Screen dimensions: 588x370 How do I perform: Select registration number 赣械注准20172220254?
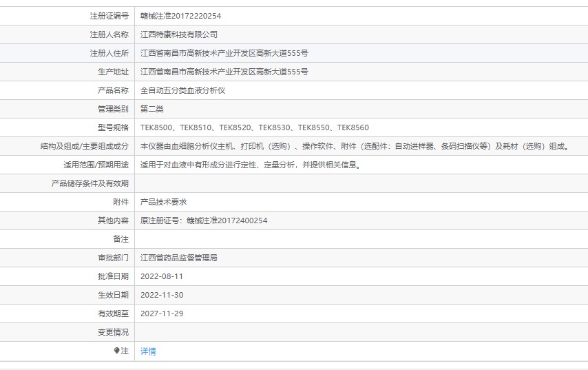[x=181, y=16]
